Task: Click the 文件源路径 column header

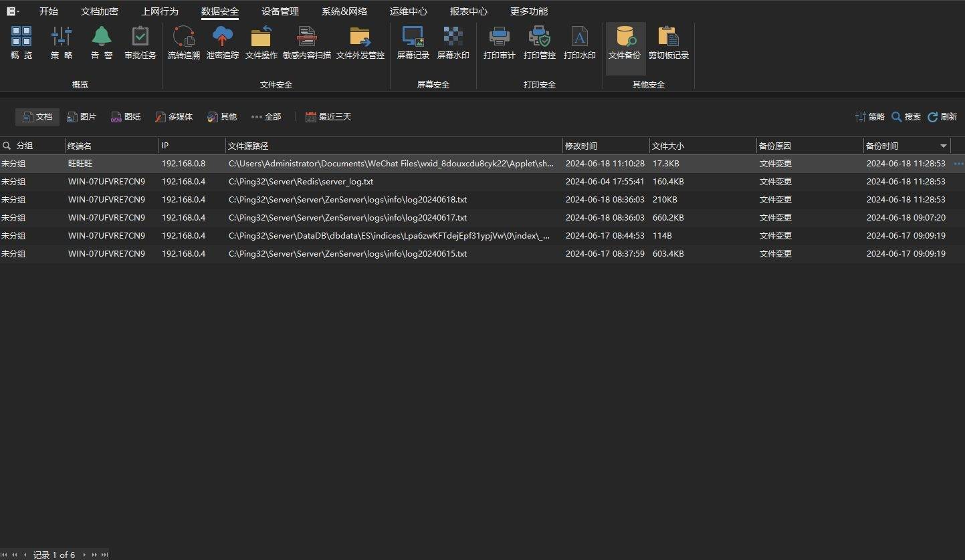Action: 394,146
